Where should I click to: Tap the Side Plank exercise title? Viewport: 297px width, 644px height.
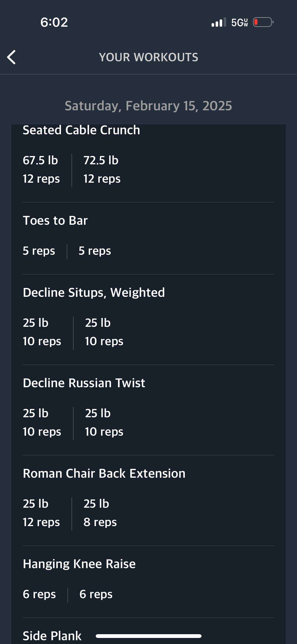[x=52, y=636]
